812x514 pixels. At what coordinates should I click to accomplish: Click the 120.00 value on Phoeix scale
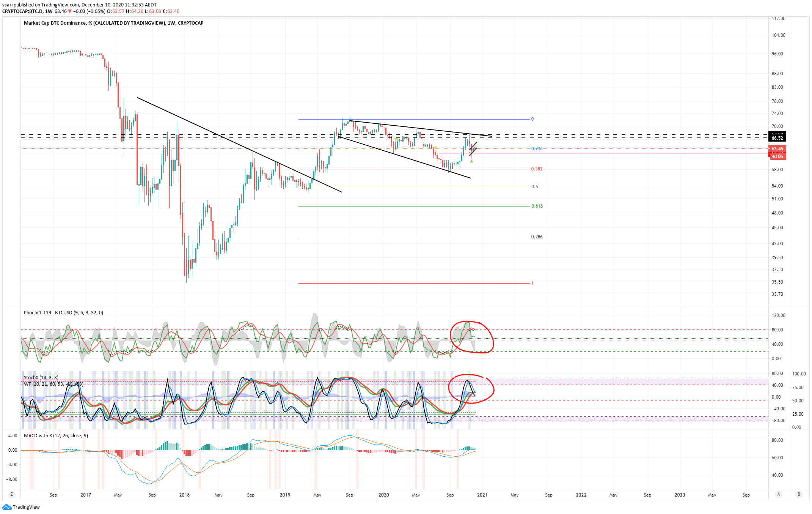(778, 315)
